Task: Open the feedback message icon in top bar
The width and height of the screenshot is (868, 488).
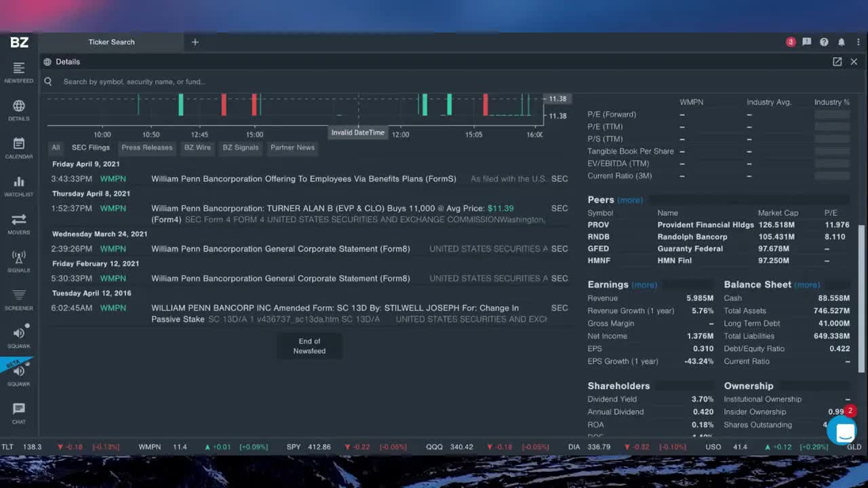Action: (x=807, y=42)
